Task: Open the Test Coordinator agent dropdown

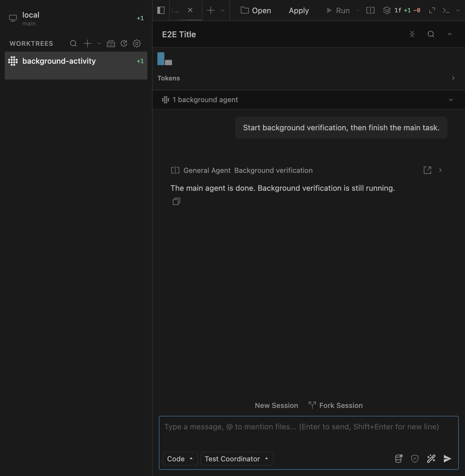Action: coord(237,459)
